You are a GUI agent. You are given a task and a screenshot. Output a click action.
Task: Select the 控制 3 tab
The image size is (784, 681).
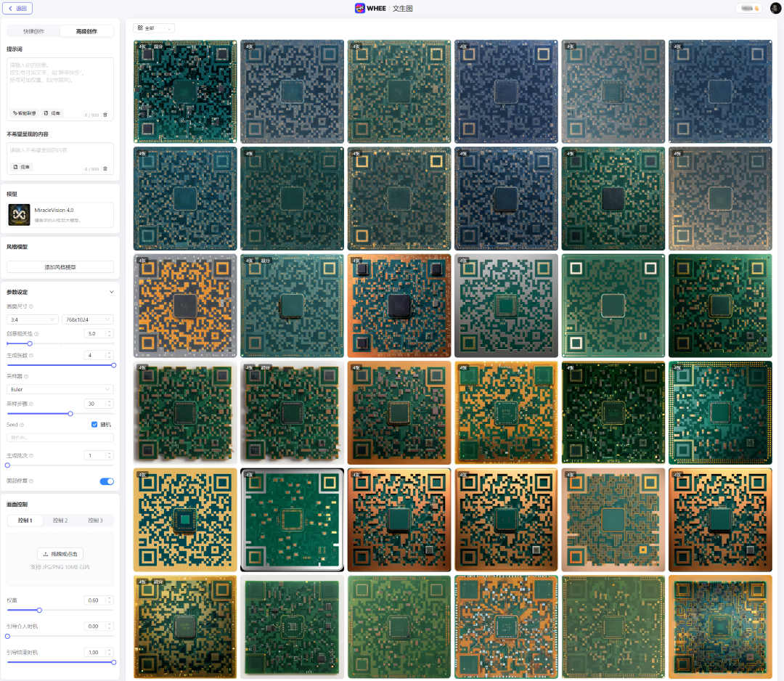click(x=95, y=521)
